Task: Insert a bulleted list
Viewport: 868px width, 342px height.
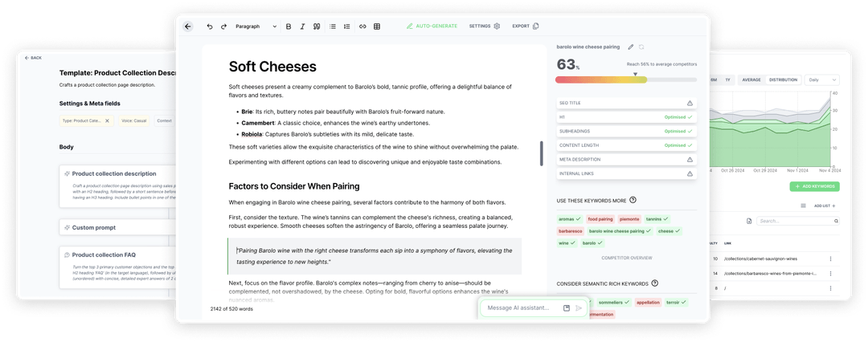Action: click(333, 26)
